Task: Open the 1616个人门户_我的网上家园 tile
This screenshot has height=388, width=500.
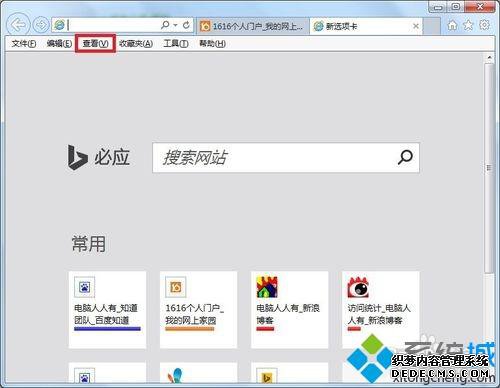Action: 198,310
